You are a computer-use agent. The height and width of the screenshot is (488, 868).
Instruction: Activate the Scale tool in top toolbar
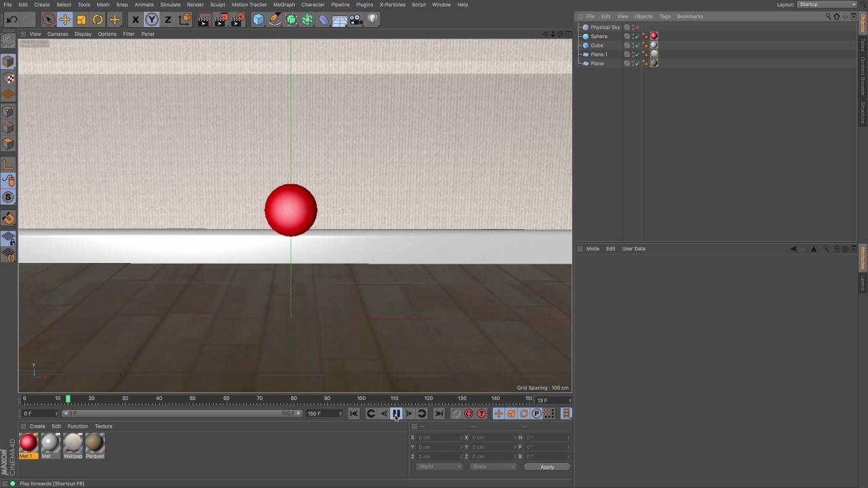point(81,20)
